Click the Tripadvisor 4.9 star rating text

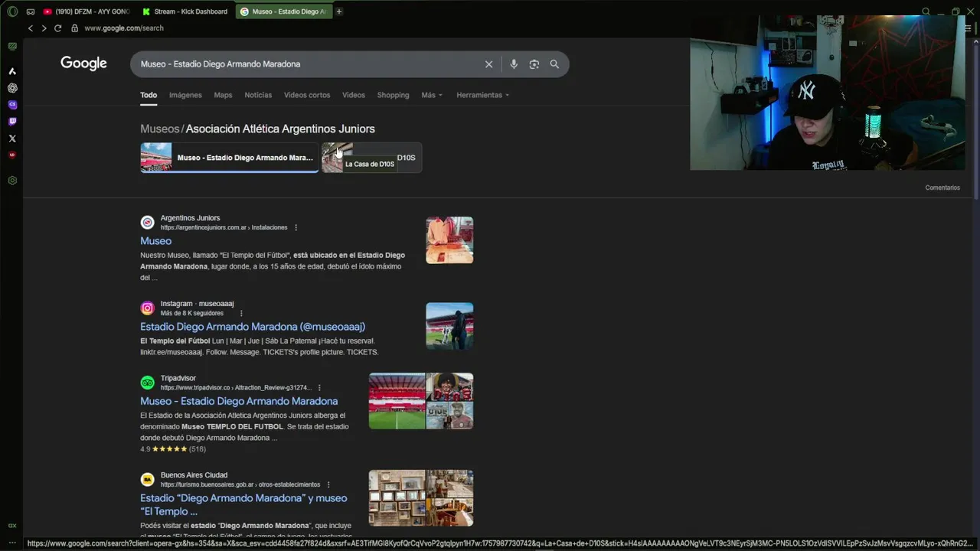coord(173,449)
